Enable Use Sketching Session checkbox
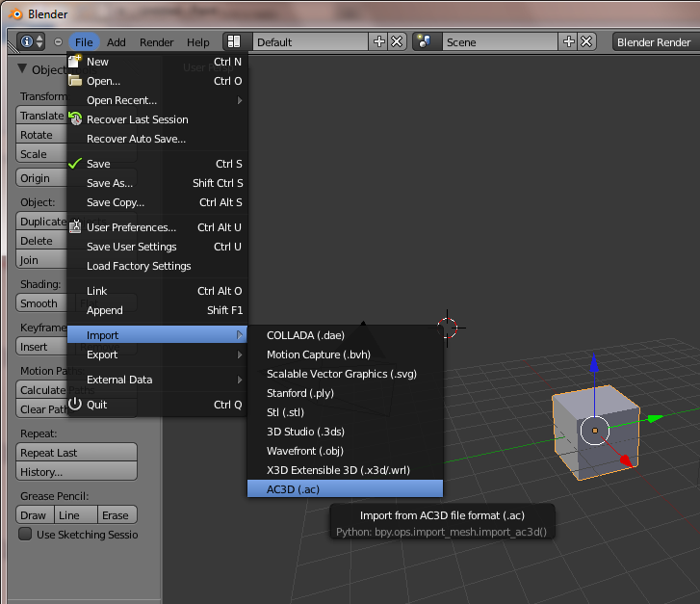The image size is (700, 604). [25, 534]
